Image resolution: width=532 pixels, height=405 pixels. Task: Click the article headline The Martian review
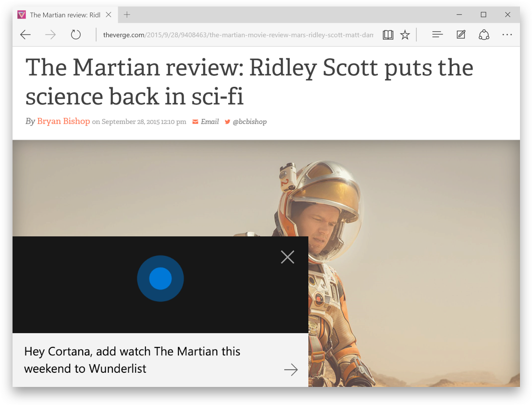point(249,81)
